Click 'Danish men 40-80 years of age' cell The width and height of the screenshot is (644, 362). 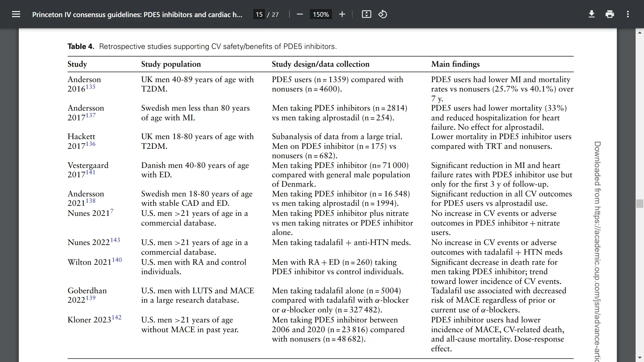(x=195, y=165)
